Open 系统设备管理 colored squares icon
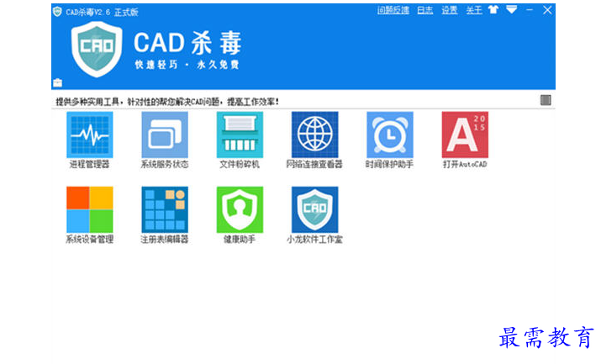This screenshot has width=601, height=364. coord(89,209)
